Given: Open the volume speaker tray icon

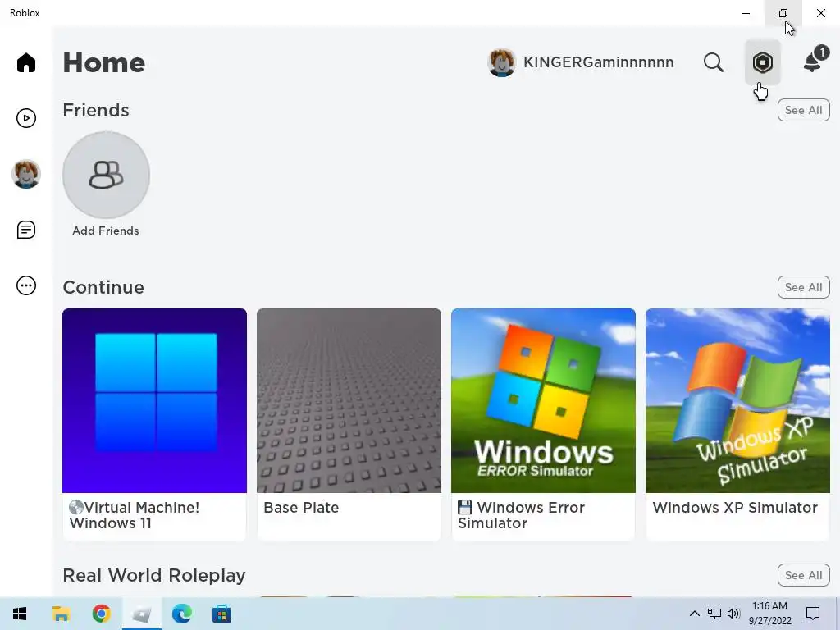Looking at the screenshot, I should tap(733, 614).
